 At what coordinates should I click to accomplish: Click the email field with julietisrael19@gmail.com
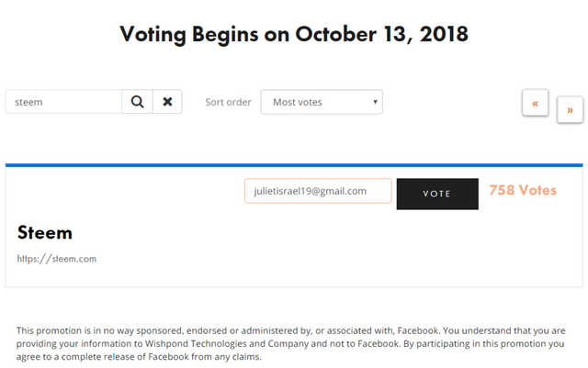point(318,191)
